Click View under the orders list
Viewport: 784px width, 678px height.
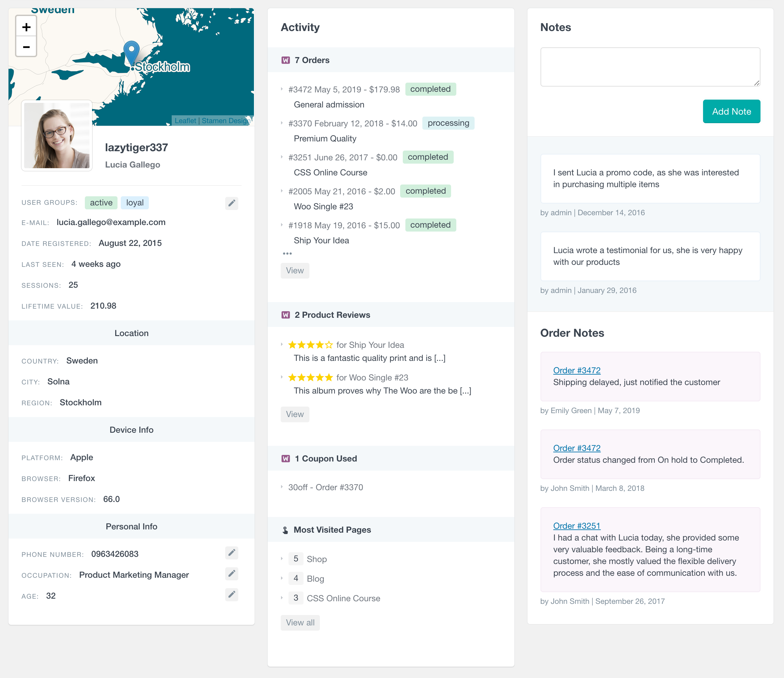tap(295, 271)
